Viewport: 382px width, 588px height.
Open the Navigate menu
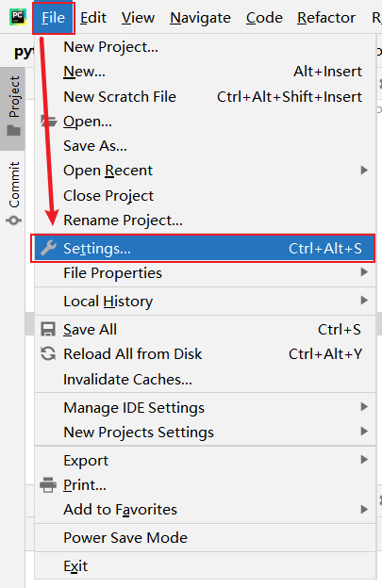(x=200, y=18)
